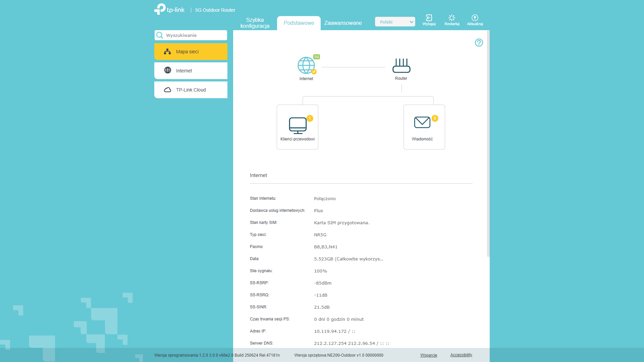Click the Internet globe icon in network map

[x=306, y=65]
